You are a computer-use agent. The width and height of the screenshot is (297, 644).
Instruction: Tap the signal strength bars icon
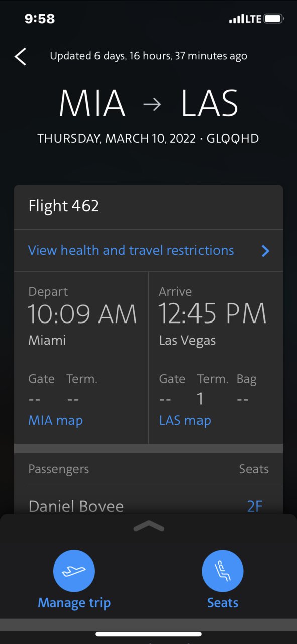coord(236,19)
